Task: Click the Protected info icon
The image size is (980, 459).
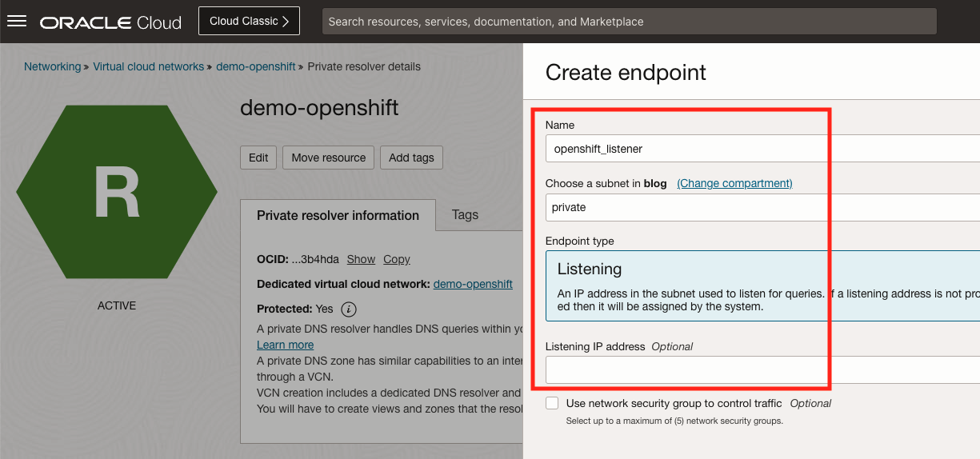Action: tap(349, 309)
